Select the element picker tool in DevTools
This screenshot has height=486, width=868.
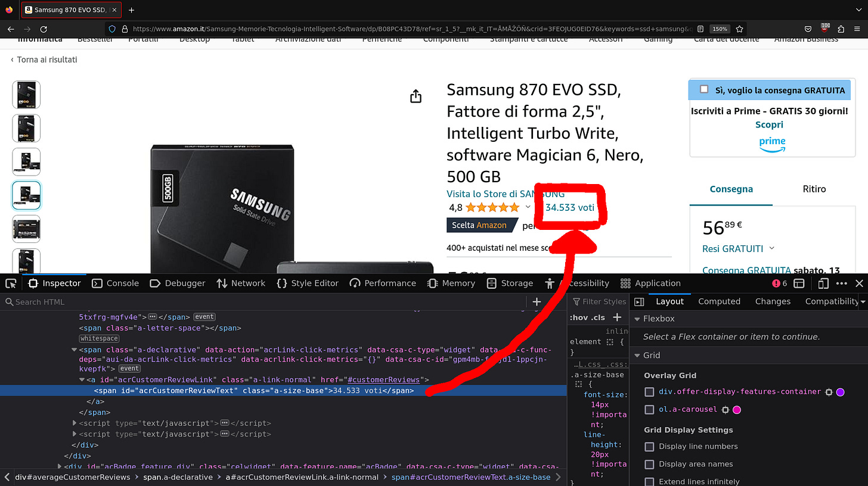click(10, 283)
